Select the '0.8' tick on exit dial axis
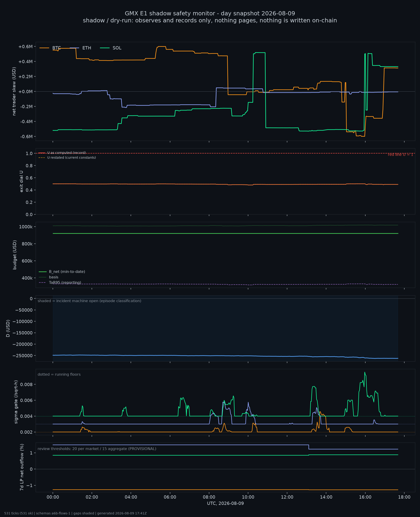 point(29,166)
